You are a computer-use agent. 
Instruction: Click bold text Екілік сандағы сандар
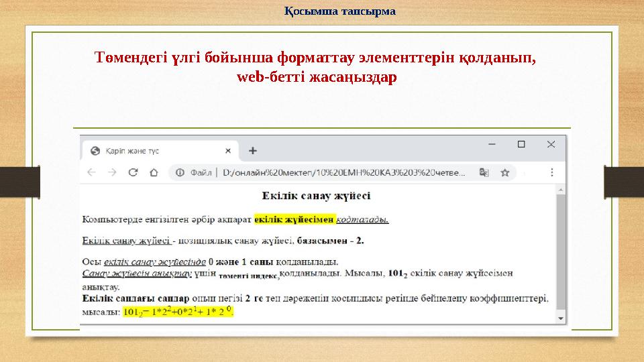point(136,298)
